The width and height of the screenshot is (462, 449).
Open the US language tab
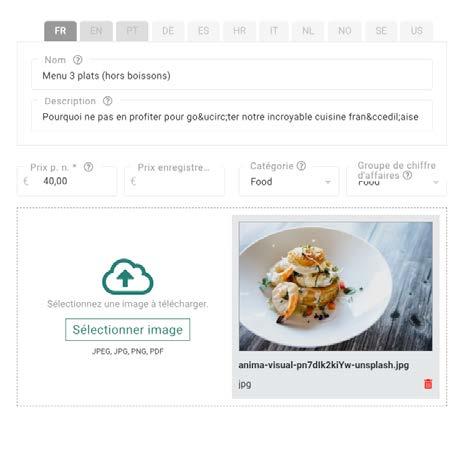417,31
